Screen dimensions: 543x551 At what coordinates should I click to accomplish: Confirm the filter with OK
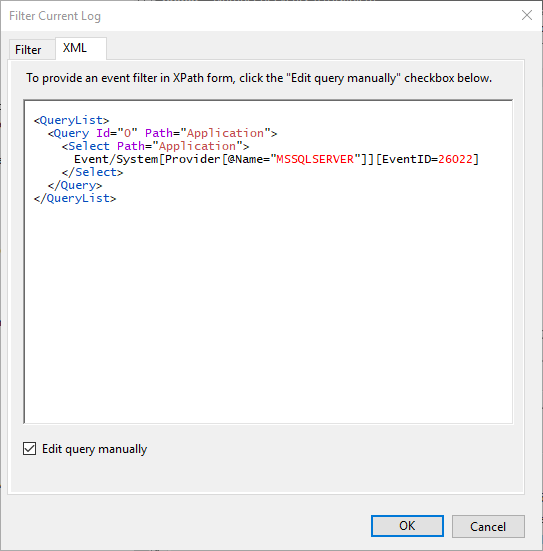(407, 526)
